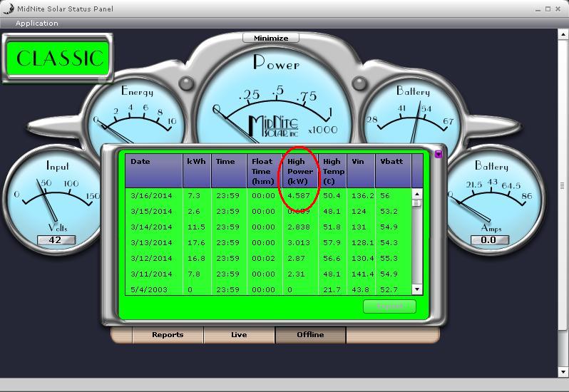
Task: Click the 2.838 high power cell
Action: click(299, 227)
